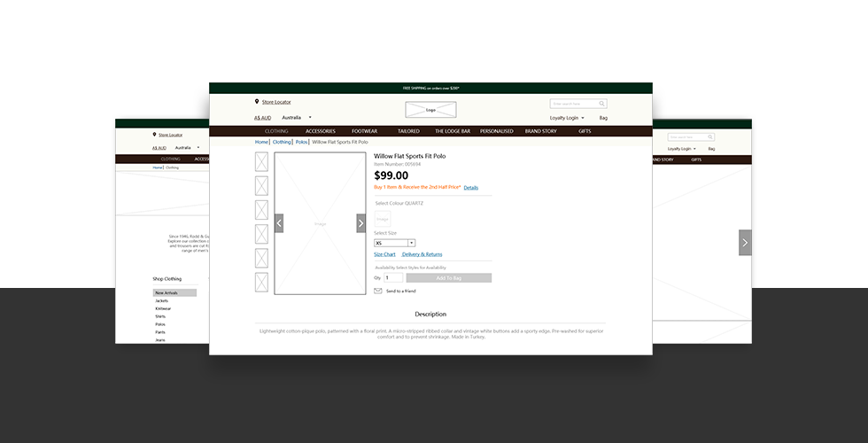Open Bag link in right background window
Viewport: 868px width, 443px height.
[711, 149]
